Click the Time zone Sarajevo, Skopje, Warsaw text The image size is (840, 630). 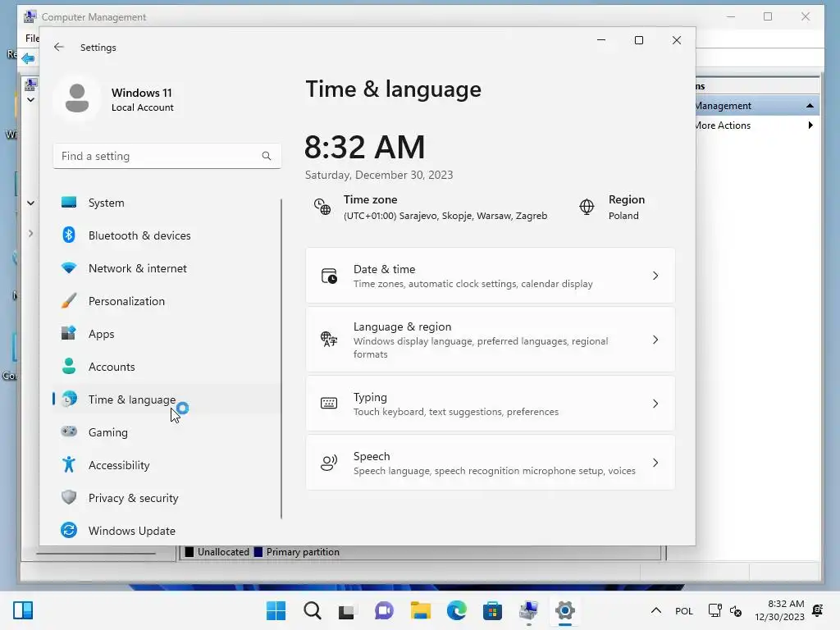click(x=445, y=216)
